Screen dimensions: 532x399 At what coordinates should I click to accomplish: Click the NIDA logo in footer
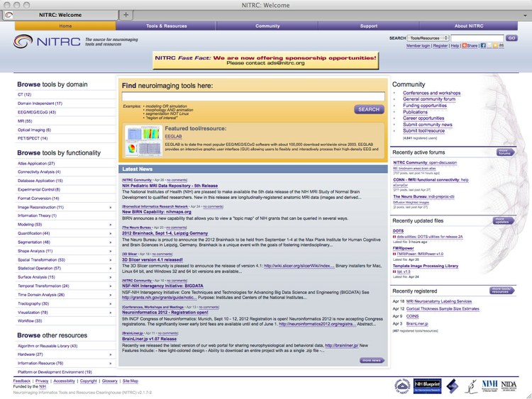click(509, 386)
